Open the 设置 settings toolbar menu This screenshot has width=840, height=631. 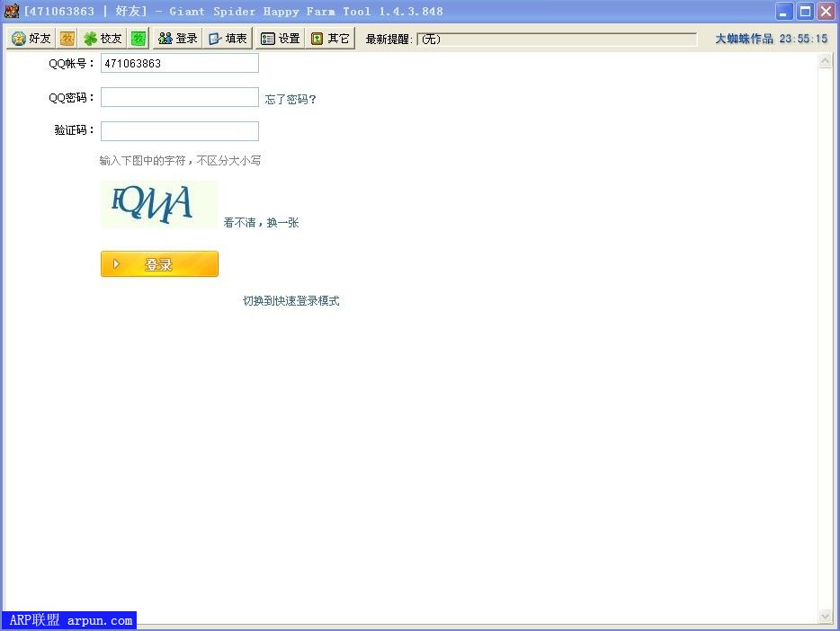[281, 39]
